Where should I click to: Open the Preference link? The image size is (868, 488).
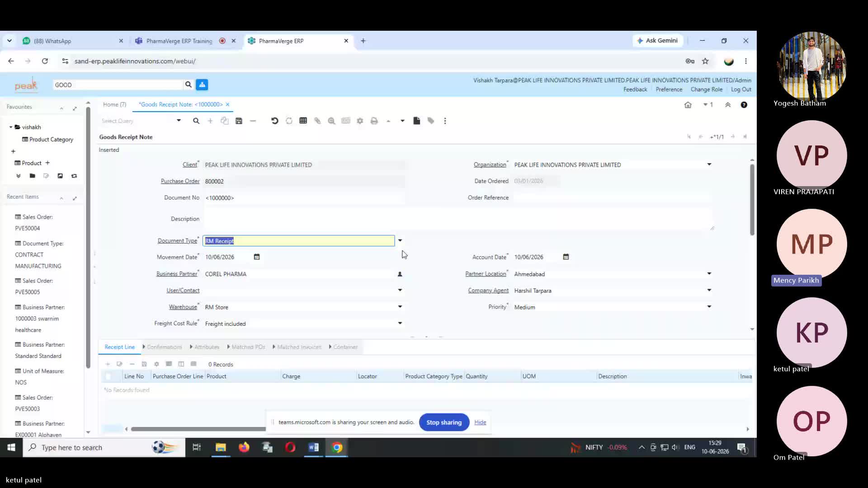[669, 89]
